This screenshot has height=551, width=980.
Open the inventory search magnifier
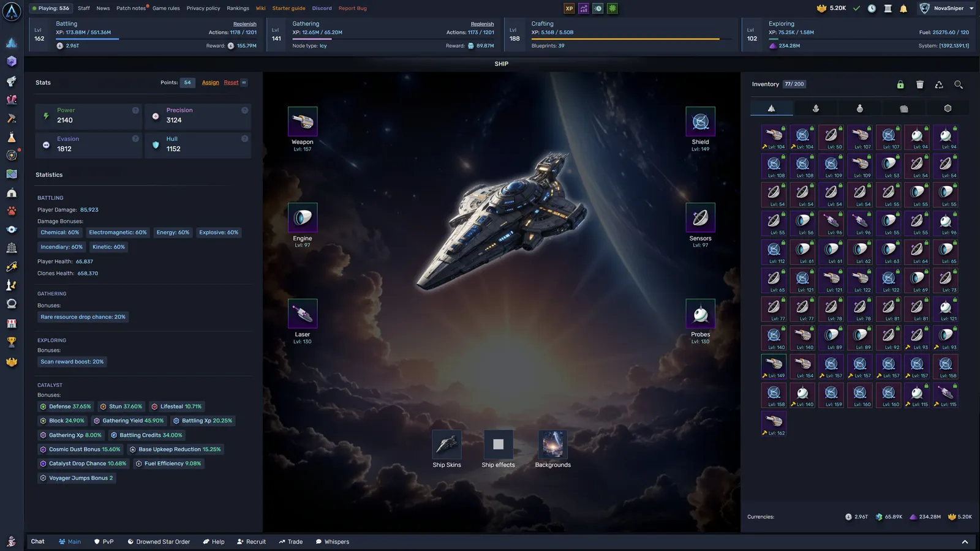tap(959, 84)
